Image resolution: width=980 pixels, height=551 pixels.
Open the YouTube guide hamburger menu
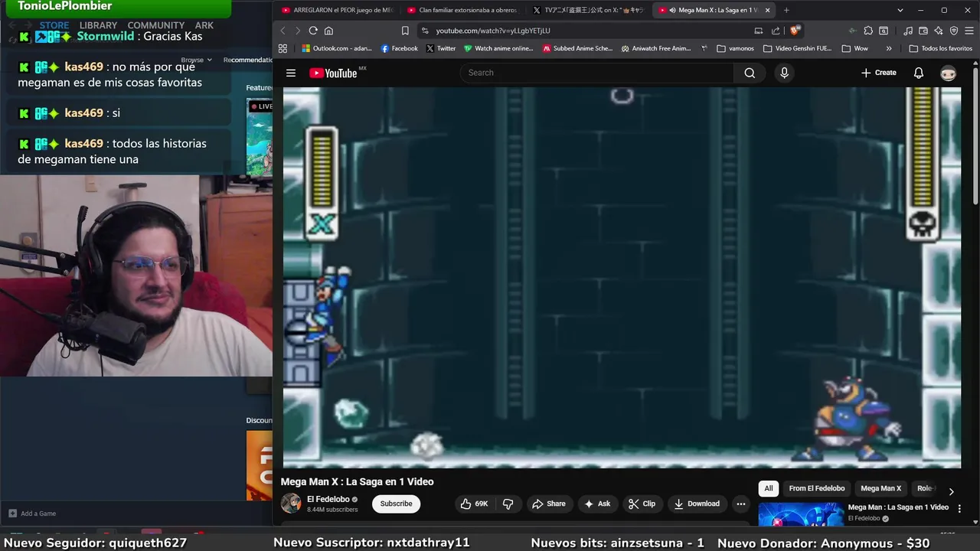click(291, 73)
